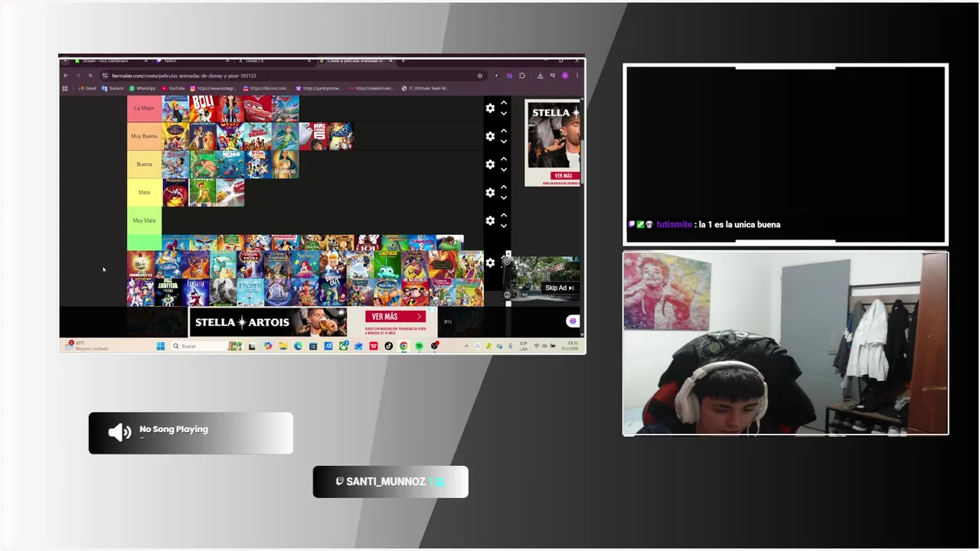This screenshot has height=551, width=980.
Task: Click Skip Ad on the video ad
Action: tap(559, 288)
